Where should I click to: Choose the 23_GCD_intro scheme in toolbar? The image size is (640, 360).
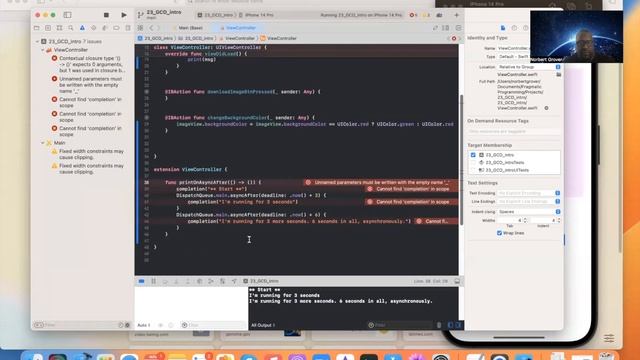[x=215, y=15]
